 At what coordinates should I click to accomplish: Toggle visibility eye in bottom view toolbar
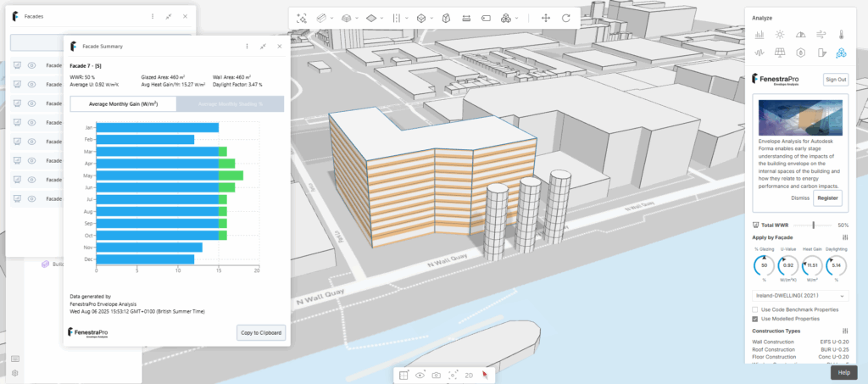[420, 376]
